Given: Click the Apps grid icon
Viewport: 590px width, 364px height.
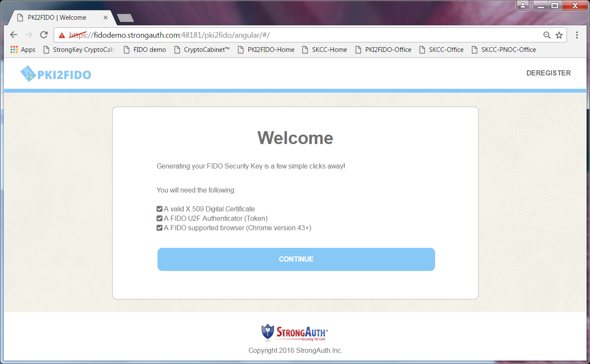Looking at the screenshot, I should coord(13,49).
